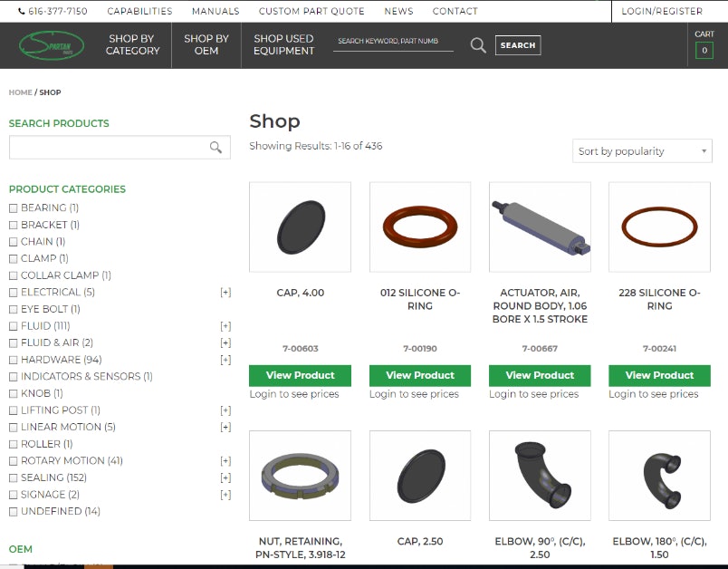Check the FLUID category checkbox
Viewport: 728px width, 569px height.
(x=13, y=325)
